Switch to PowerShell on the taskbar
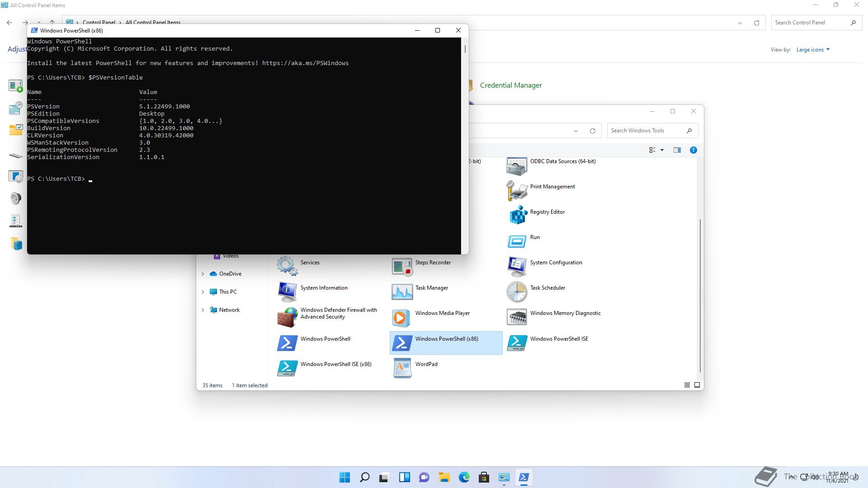This screenshot has height=488, width=868. (524, 477)
